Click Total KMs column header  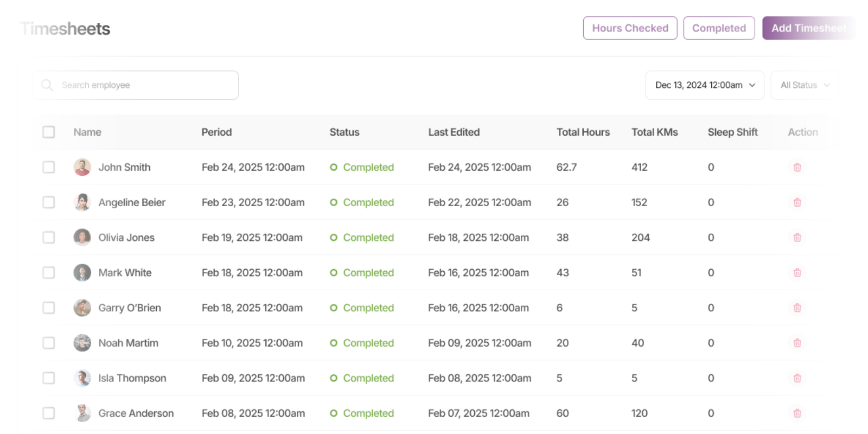pos(655,132)
